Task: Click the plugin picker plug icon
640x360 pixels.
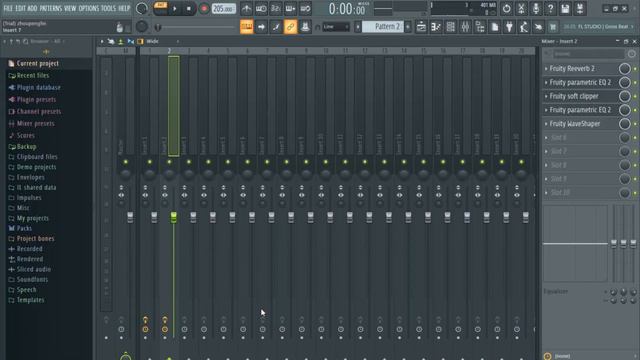Action: click(509, 27)
